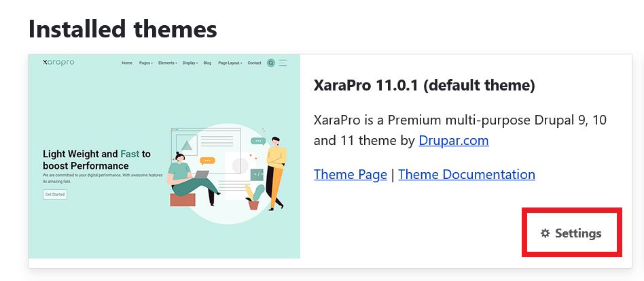Click Blog in the preview navigation
Screen dimensions: 644x281
click(x=207, y=63)
